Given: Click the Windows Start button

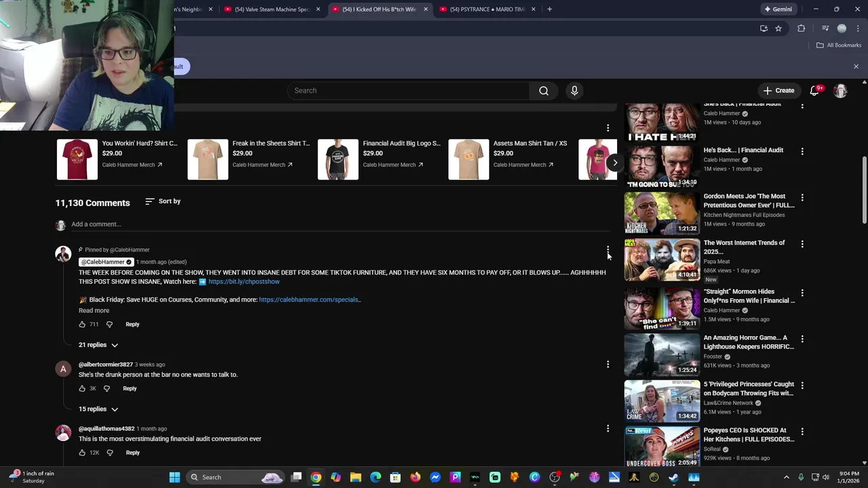Looking at the screenshot, I should (174, 477).
